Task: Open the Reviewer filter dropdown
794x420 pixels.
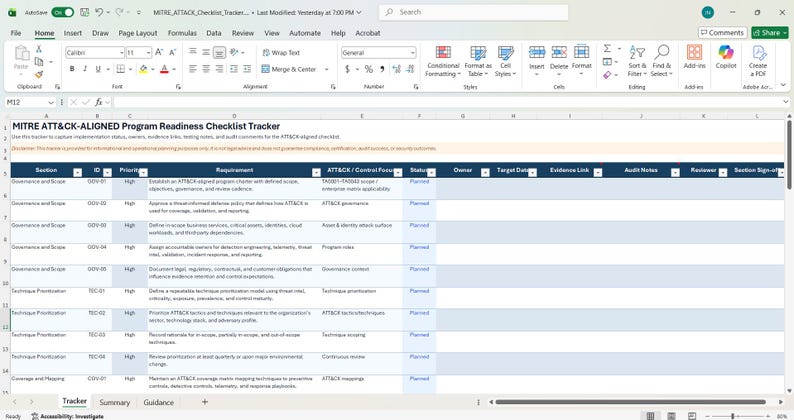Action: [x=723, y=173]
